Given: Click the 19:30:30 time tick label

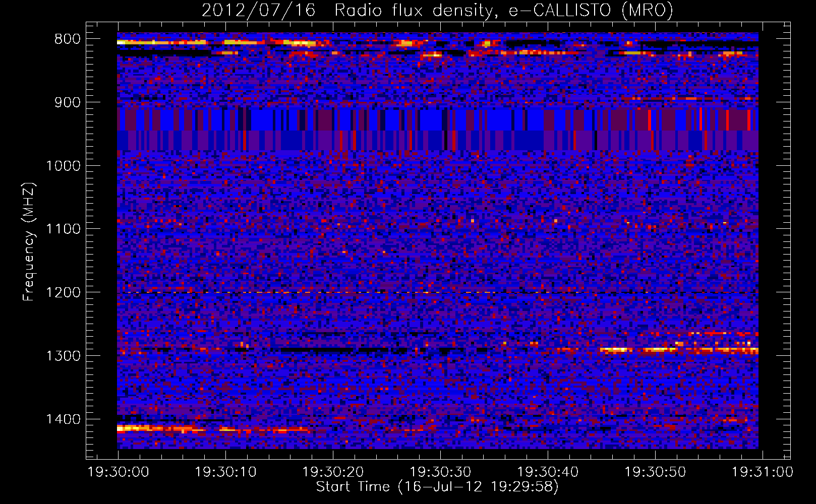Looking at the screenshot, I should click(x=440, y=472).
